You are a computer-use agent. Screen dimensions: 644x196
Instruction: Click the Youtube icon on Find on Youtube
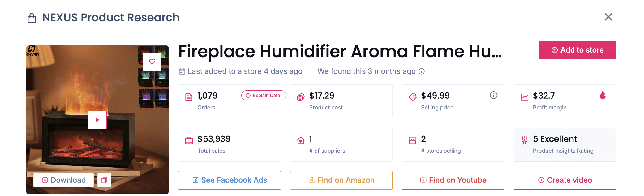[x=422, y=180]
